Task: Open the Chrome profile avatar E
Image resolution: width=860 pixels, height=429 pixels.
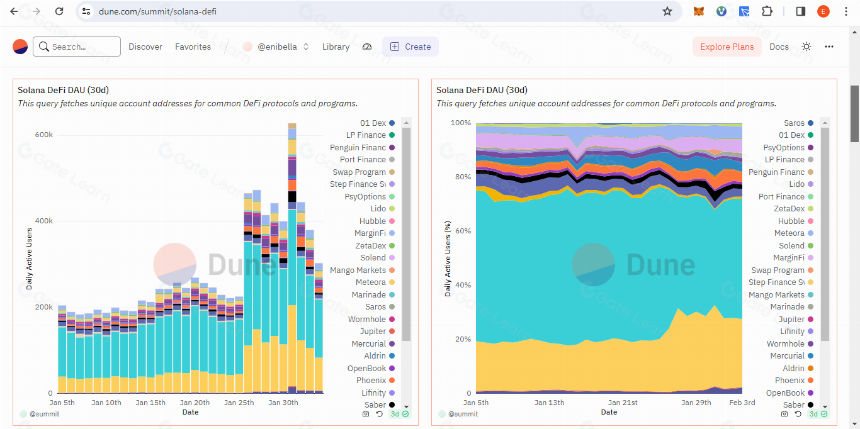Action: (823, 11)
